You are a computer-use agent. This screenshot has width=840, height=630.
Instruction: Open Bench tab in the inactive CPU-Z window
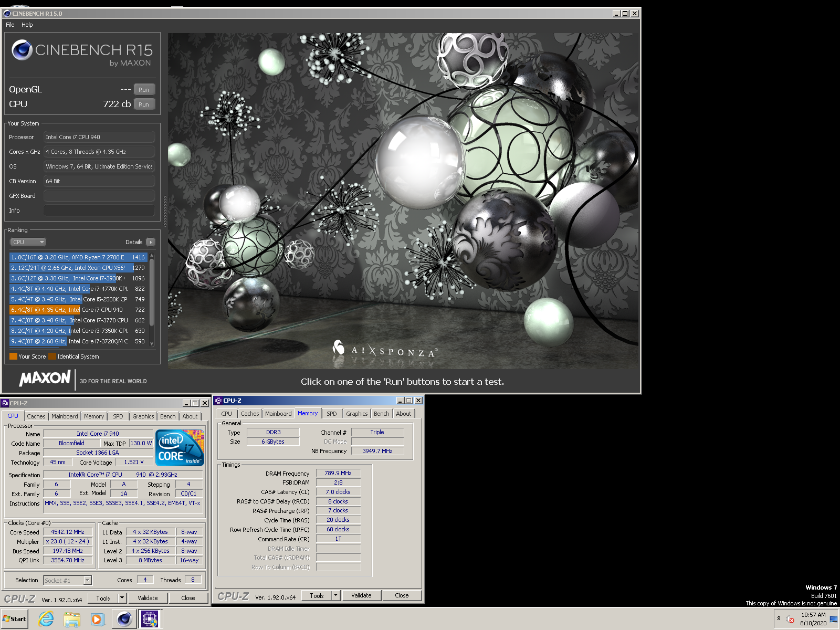[x=168, y=416]
